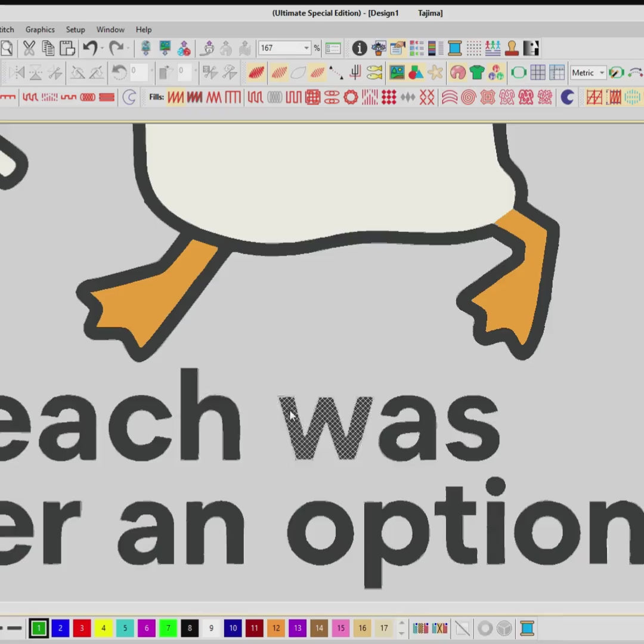The image size is (644, 644).
Task: Click the green T-shirt icon
Action: coord(476,73)
